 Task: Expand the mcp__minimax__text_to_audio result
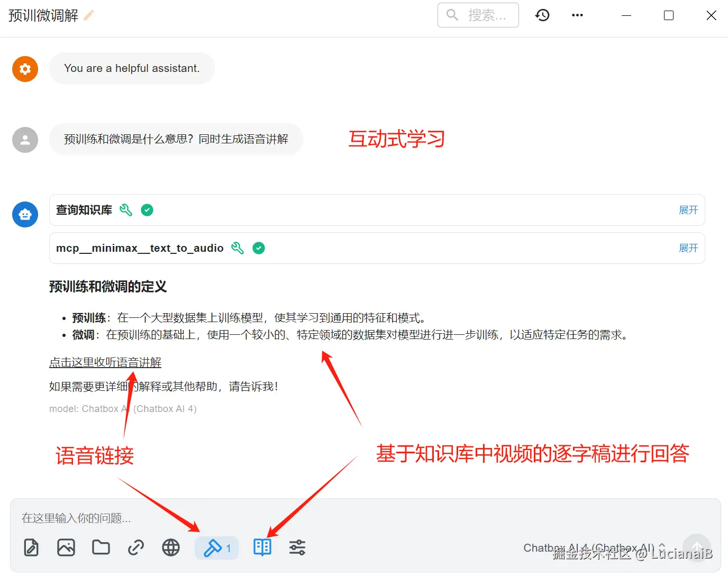pyautogui.click(x=688, y=248)
